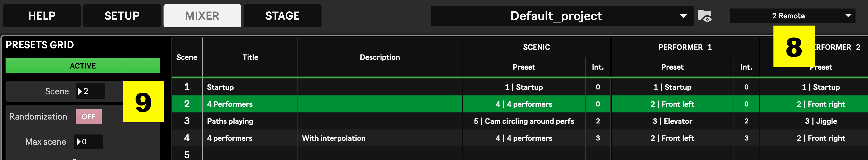Toggle the ACTIVE presets grid button

coord(83,66)
